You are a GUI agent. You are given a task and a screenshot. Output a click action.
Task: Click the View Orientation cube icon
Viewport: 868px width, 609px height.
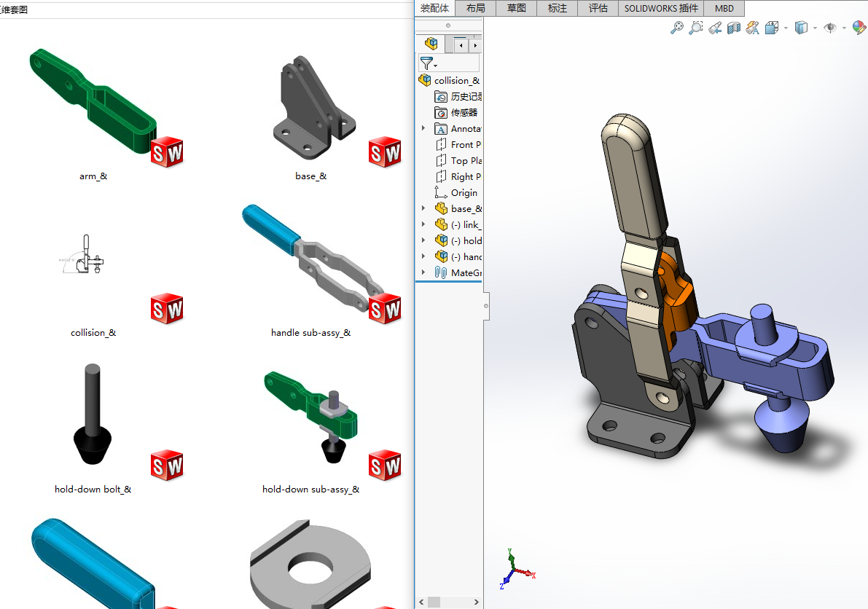(x=772, y=28)
